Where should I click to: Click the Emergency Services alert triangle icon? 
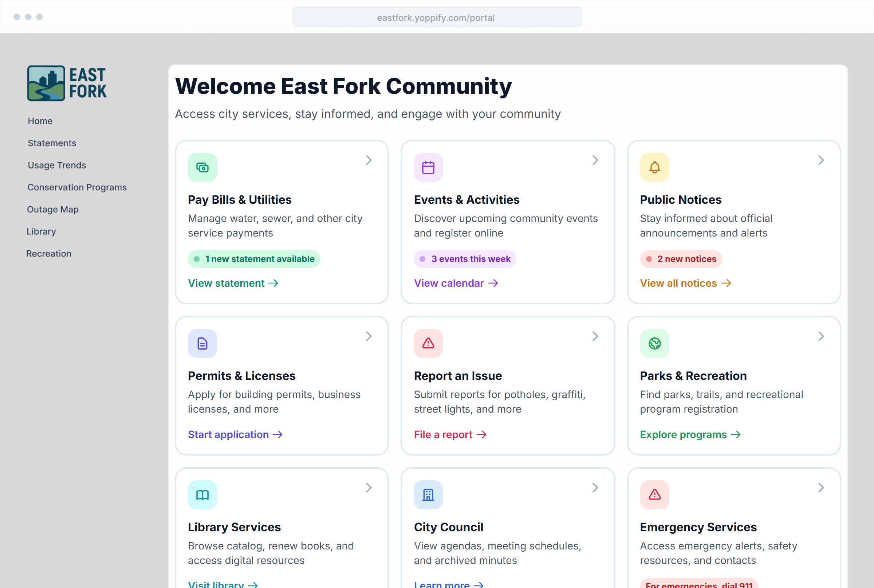654,494
